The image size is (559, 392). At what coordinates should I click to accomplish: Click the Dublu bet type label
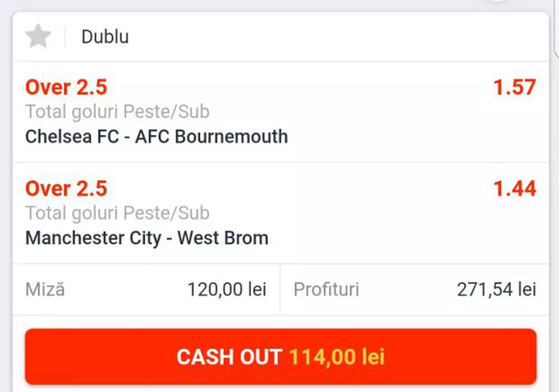[105, 37]
